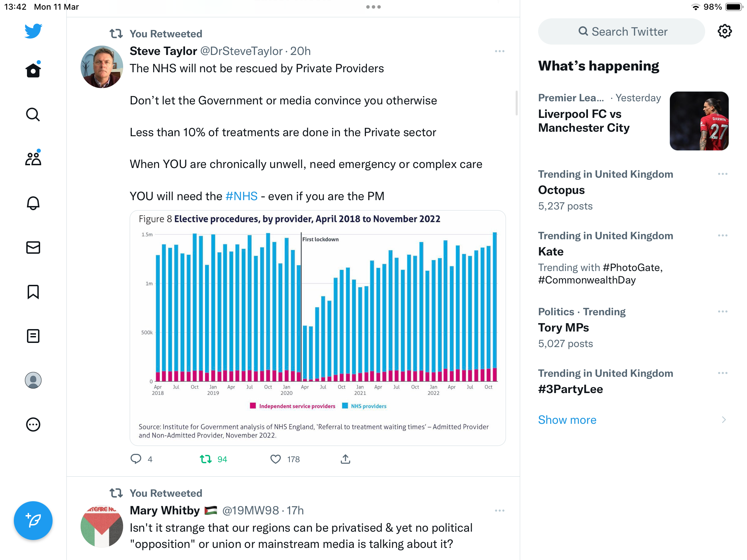Open the Elective procedures chart image
This screenshot has height=560, width=747.
point(318,328)
